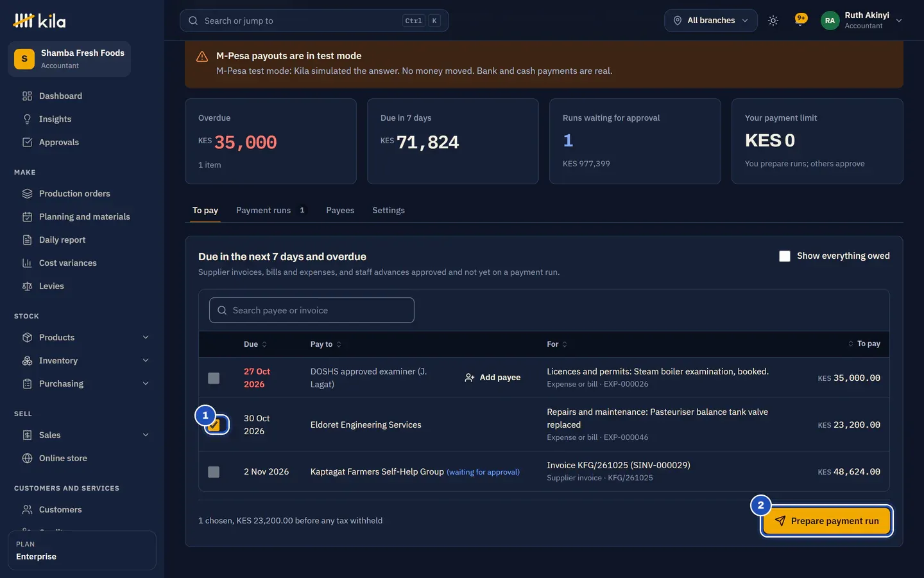Sort the table by Pay to column

[x=326, y=344]
